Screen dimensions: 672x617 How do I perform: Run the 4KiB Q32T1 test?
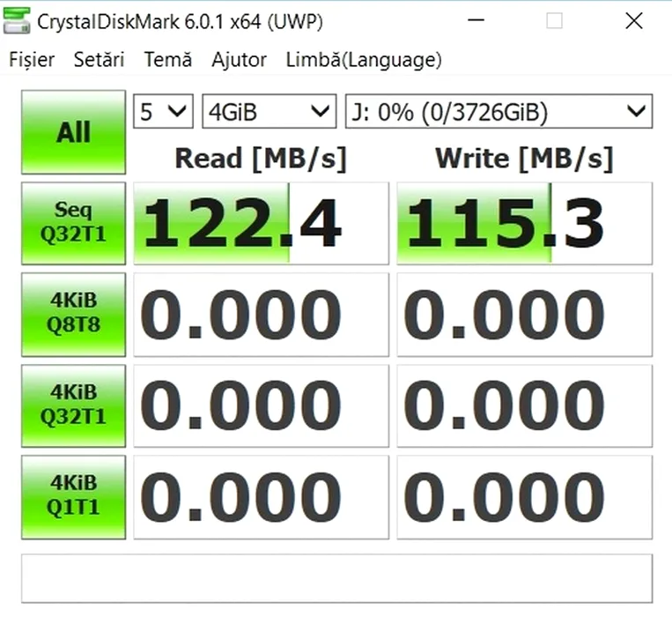pos(73,405)
